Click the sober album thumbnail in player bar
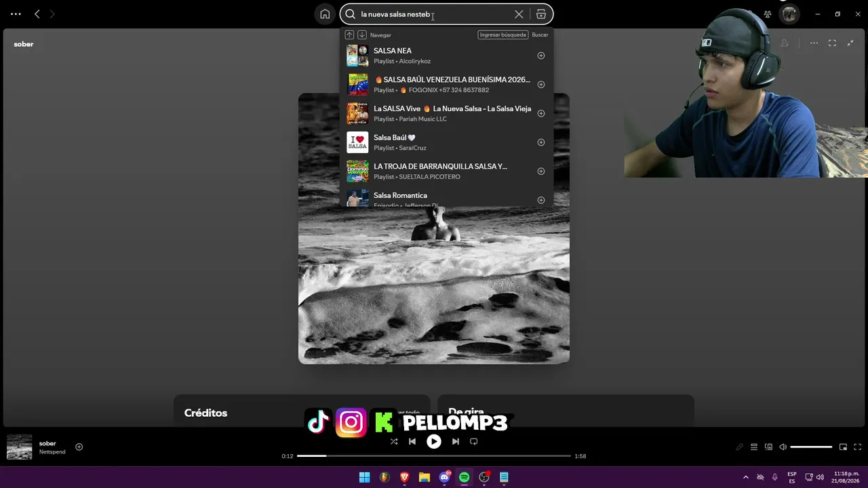 coord(19,447)
